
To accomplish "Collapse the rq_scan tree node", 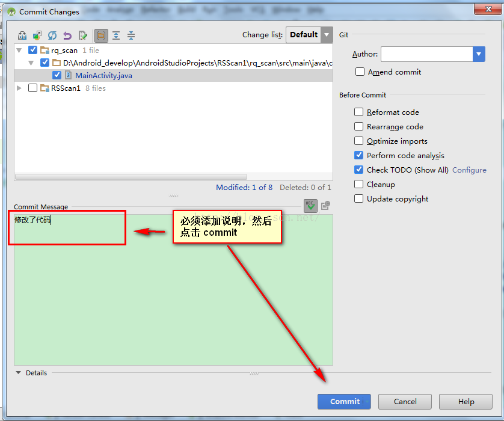I will click(19, 50).
